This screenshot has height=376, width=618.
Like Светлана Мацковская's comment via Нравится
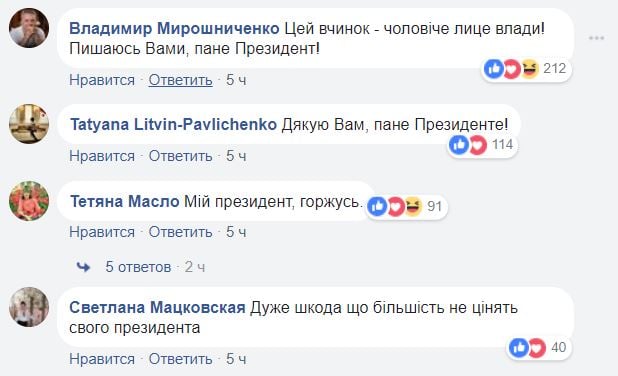pyautogui.click(x=102, y=359)
